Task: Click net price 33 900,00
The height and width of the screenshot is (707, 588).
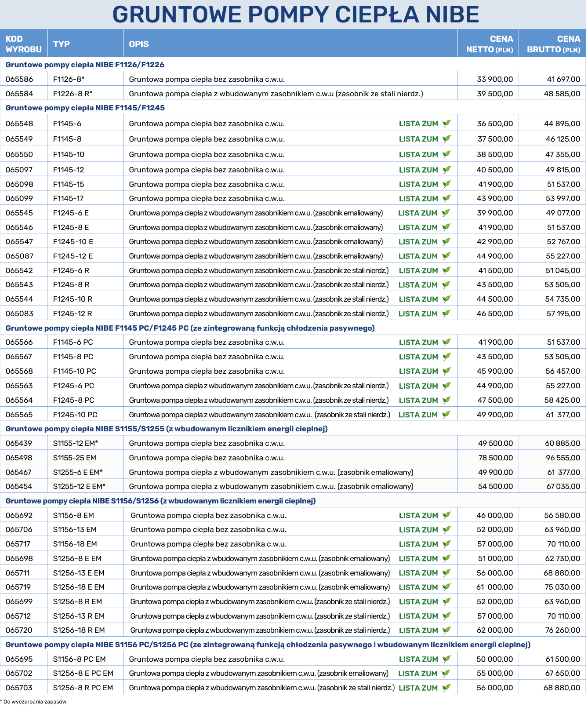Action: [x=495, y=79]
